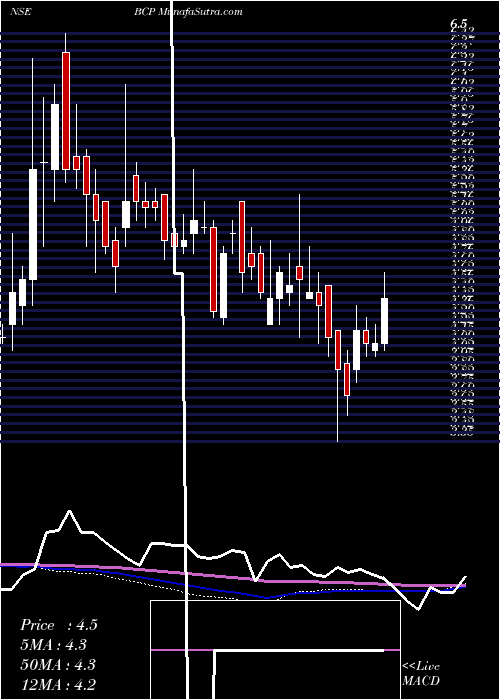Click the 12MA : 4.2 readout
The height and width of the screenshot is (700, 500).
point(58,685)
